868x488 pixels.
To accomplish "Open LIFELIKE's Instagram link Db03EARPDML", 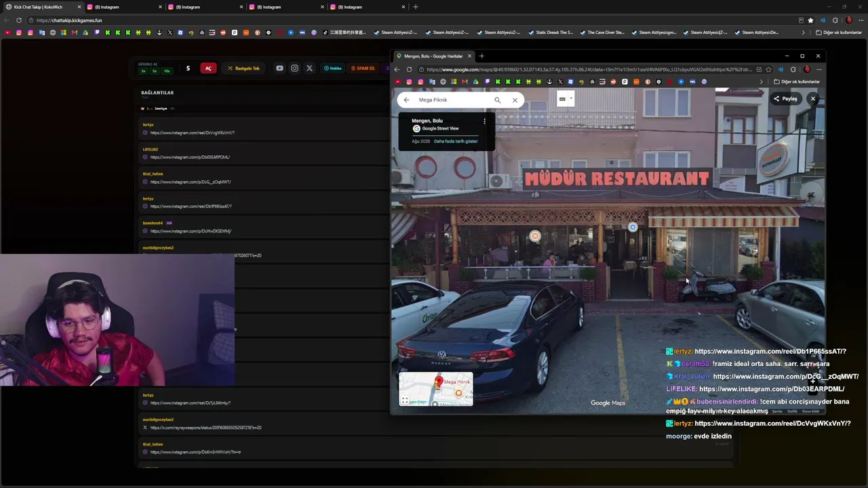I will tap(191, 157).
